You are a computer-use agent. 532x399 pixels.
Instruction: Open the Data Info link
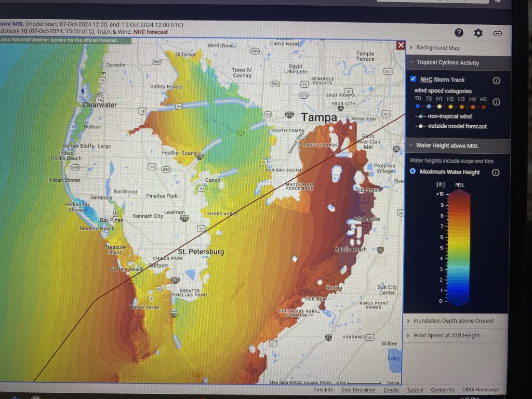tap(323, 390)
